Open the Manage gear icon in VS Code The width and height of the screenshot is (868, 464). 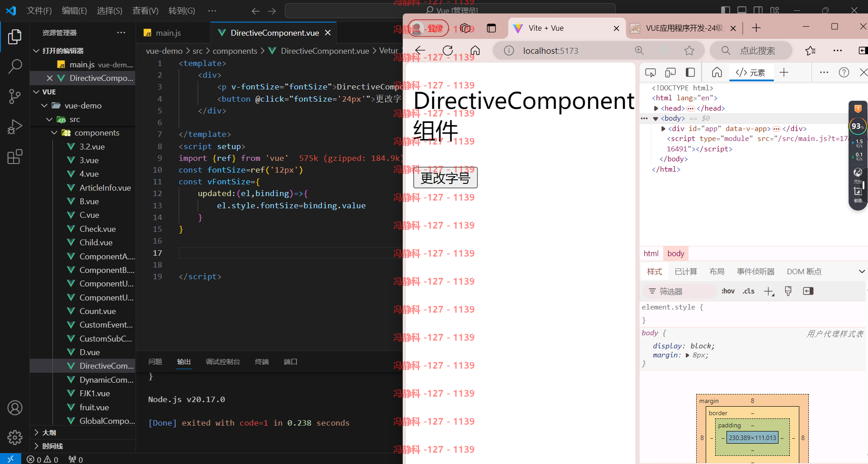14,437
